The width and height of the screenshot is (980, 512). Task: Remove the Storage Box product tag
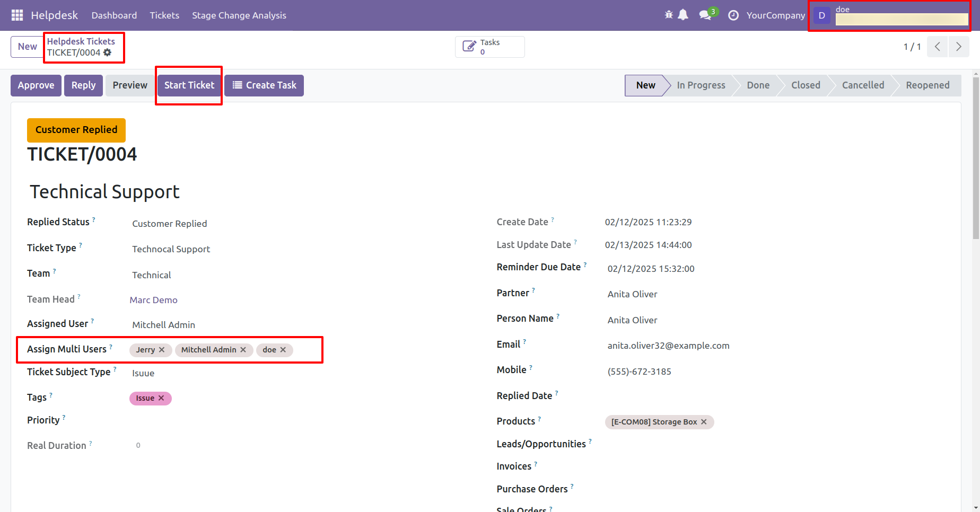click(704, 422)
